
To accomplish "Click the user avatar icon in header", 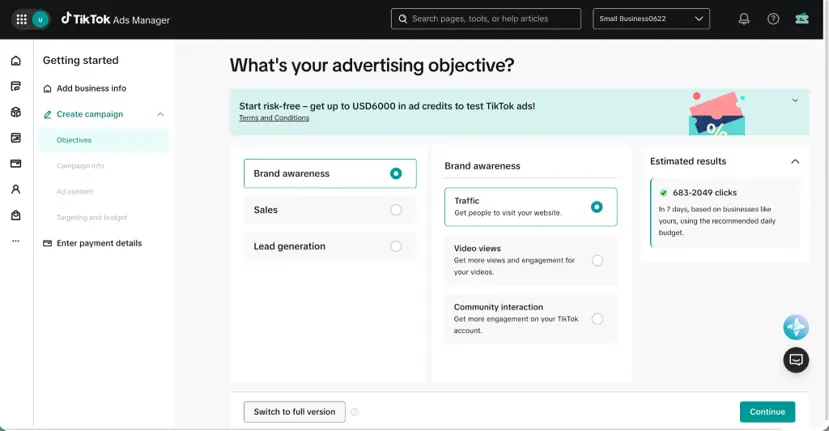I will tap(40, 20).
